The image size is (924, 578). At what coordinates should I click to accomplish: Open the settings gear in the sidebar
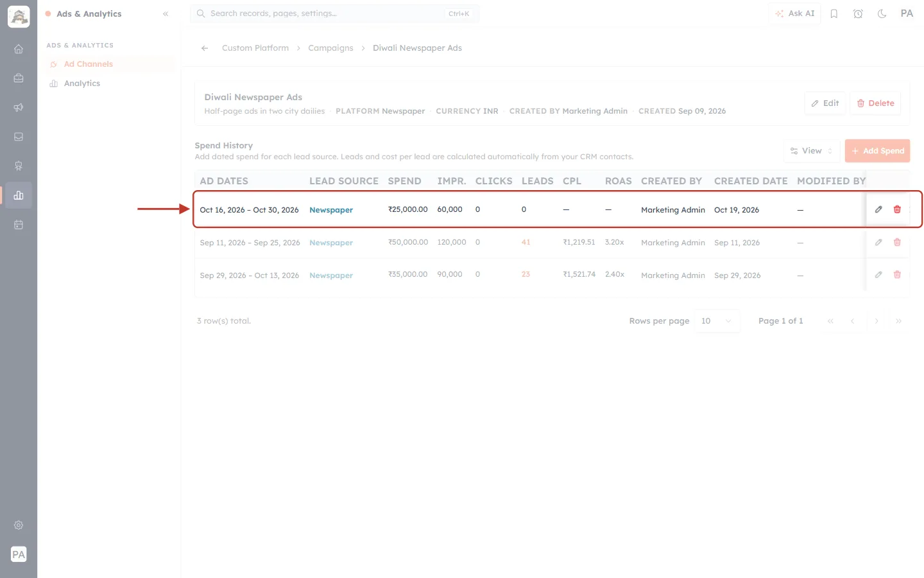pyautogui.click(x=19, y=525)
